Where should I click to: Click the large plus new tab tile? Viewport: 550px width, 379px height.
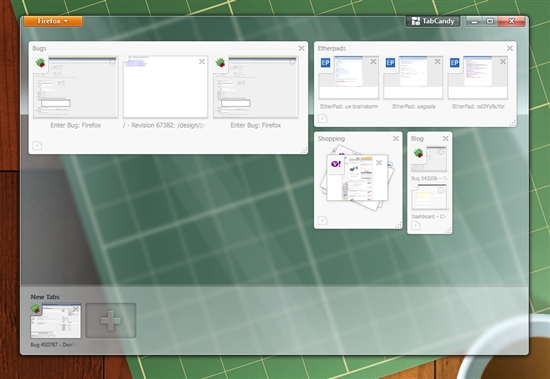pos(111,321)
